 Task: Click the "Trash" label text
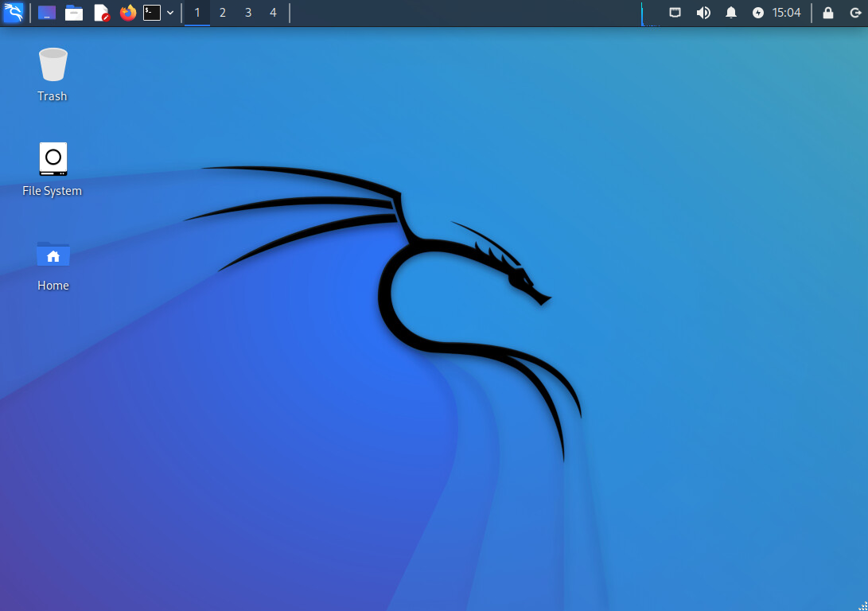tap(52, 96)
